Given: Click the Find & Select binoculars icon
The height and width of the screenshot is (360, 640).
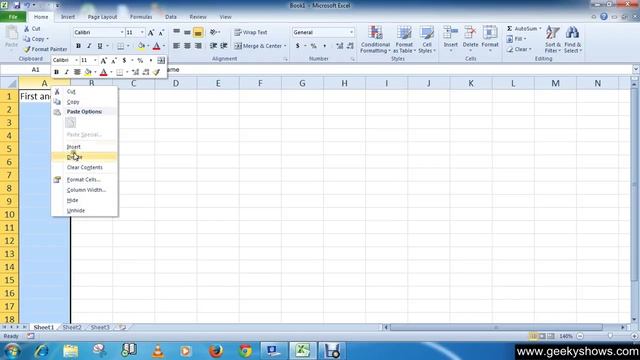Looking at the screenshot, I should click(x=572, y=33).
